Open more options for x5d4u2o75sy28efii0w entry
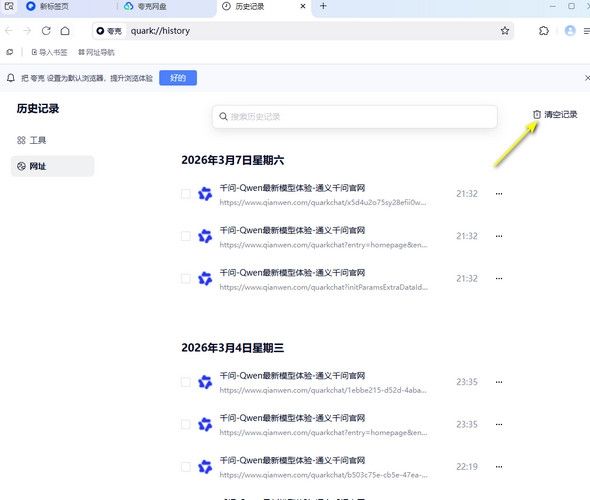This screenshot has height=500, width=590. click(499, 194)
